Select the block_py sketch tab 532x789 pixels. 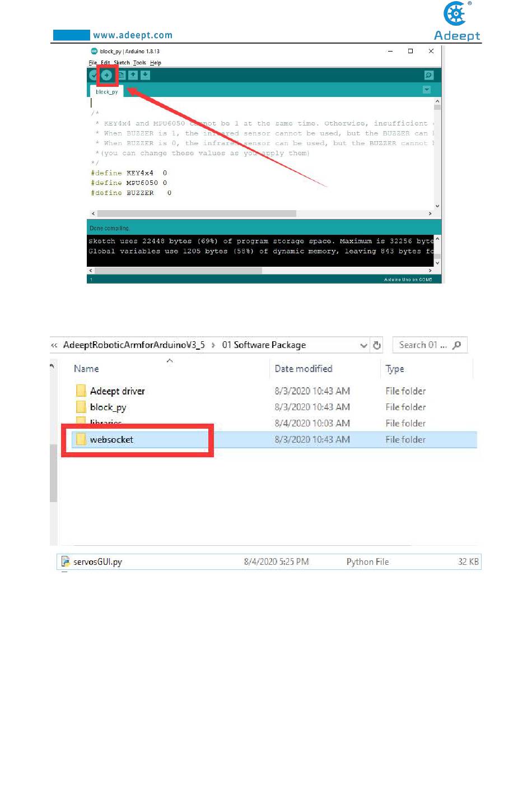(106, 92)
